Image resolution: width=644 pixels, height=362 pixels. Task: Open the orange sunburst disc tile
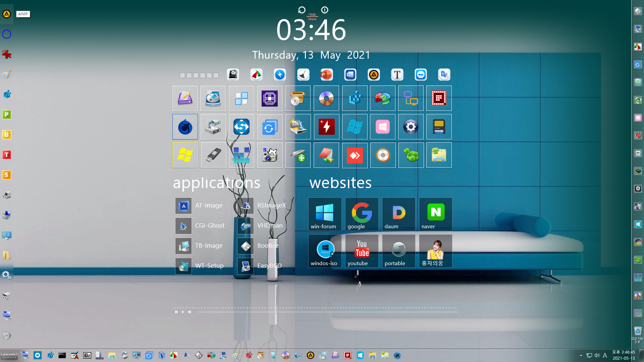tap(383, 155)
